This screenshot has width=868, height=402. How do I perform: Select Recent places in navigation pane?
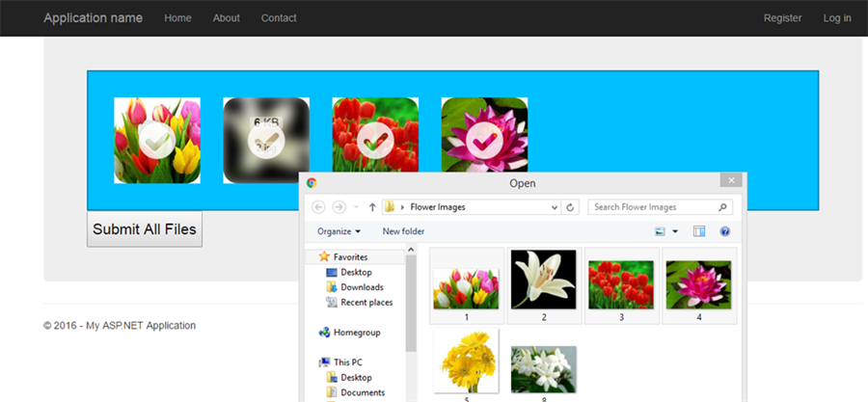pyautogui.click(x=366, y=303)
